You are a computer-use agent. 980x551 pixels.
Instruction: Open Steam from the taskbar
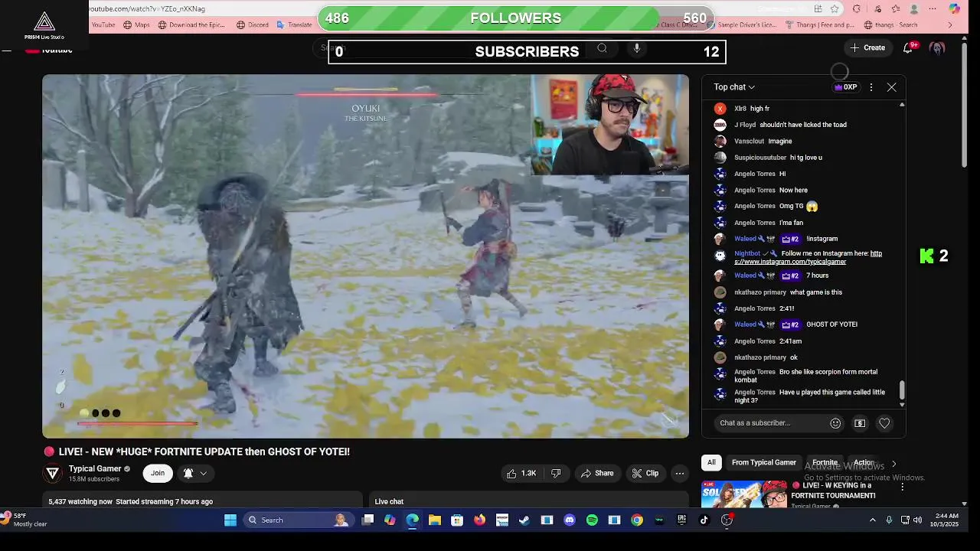(x=524, y=520)
